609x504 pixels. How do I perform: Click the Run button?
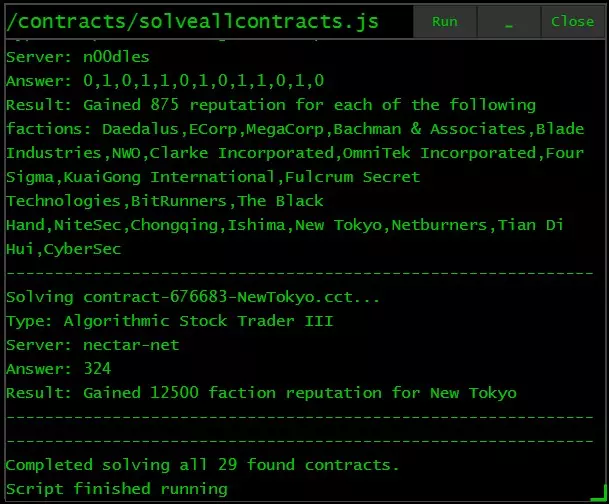(445, 21)
